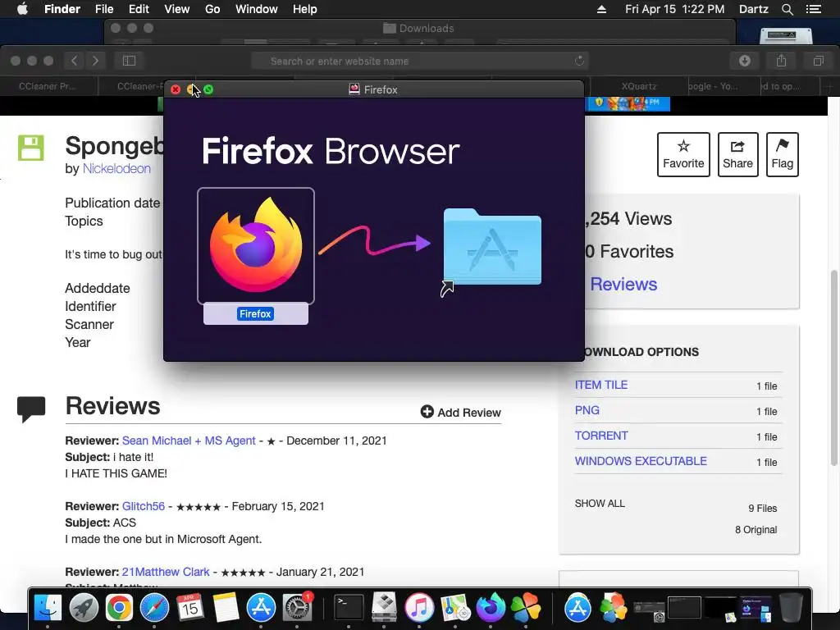The image size is (840, 630).
Task: Download the PNG option
Action: pyautogui.click(x=587, y=410)
